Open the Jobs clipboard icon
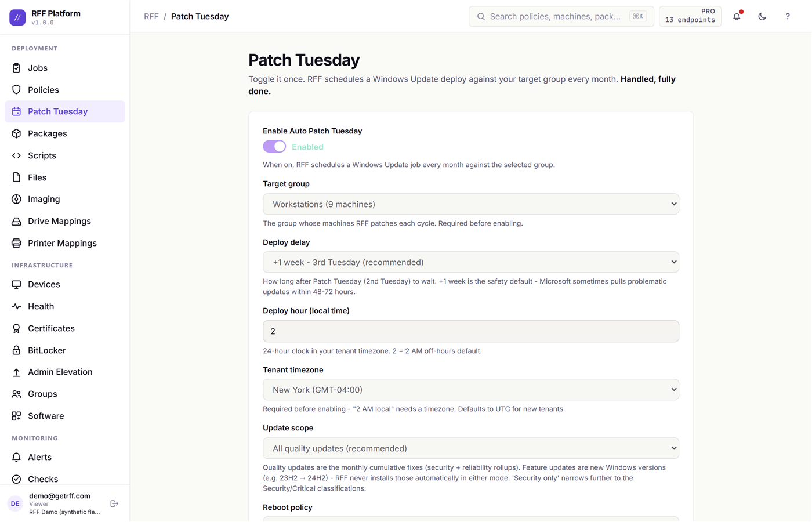812x522 pixels. [x=16, y=68]
